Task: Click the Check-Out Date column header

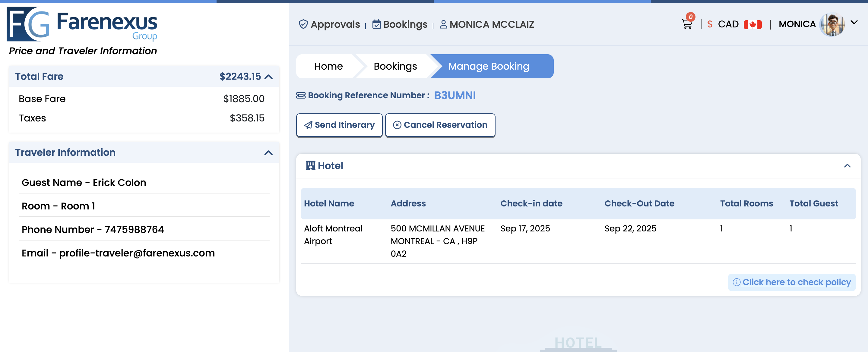Action: (639, 203)
